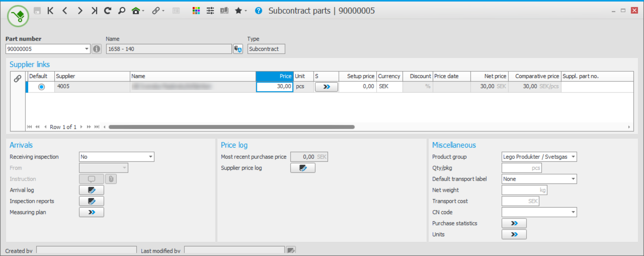Screen dimensions: 644x256
Task: Open Purchase statistics arrow button
Action: pos(514,223)
